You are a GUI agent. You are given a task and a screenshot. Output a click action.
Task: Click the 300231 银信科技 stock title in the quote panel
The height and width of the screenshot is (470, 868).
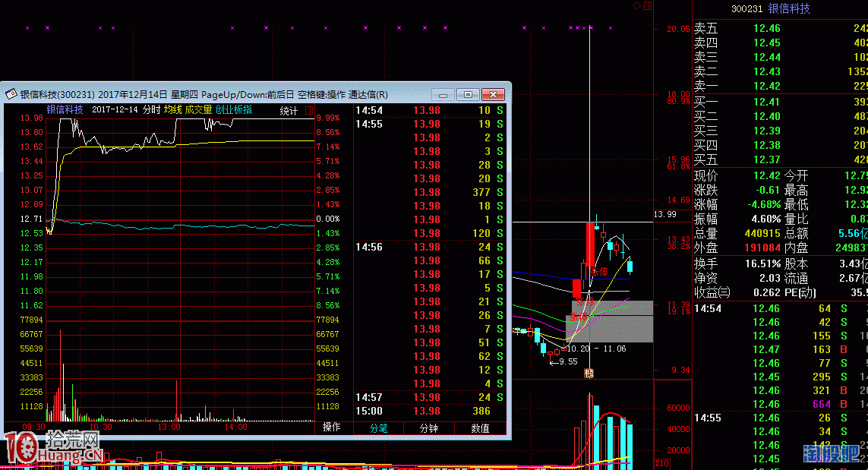click(x=771, y=9)
